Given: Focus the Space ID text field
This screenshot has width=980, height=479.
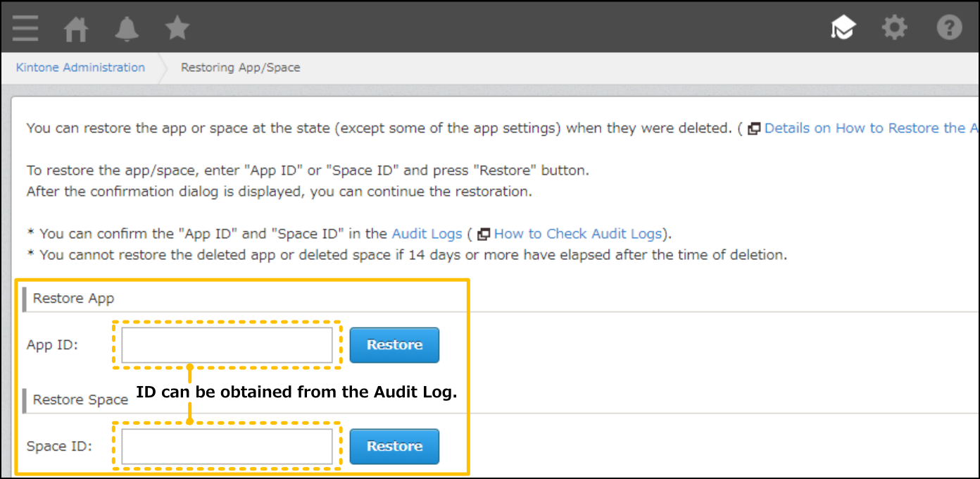Looking at the screenshot, I should tap(227, 447).
